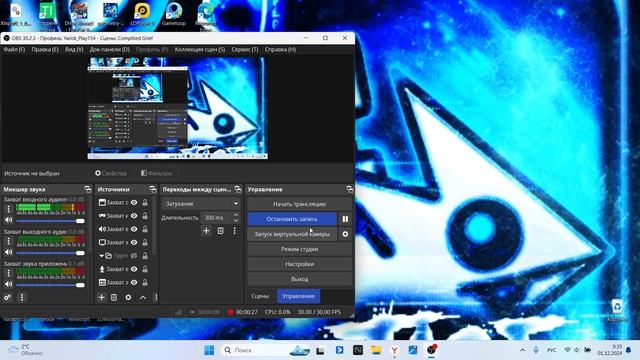
Task: Open transition options three-dot menu
Action: tap(235, 231)
